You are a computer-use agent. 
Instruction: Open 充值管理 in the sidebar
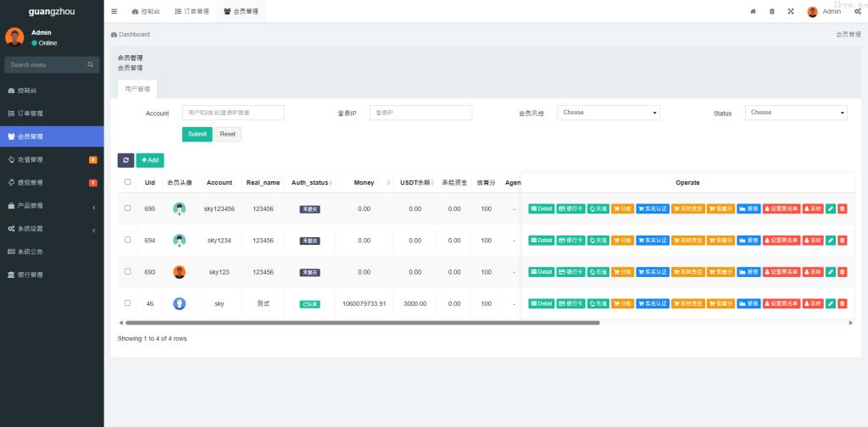point(52,159)
